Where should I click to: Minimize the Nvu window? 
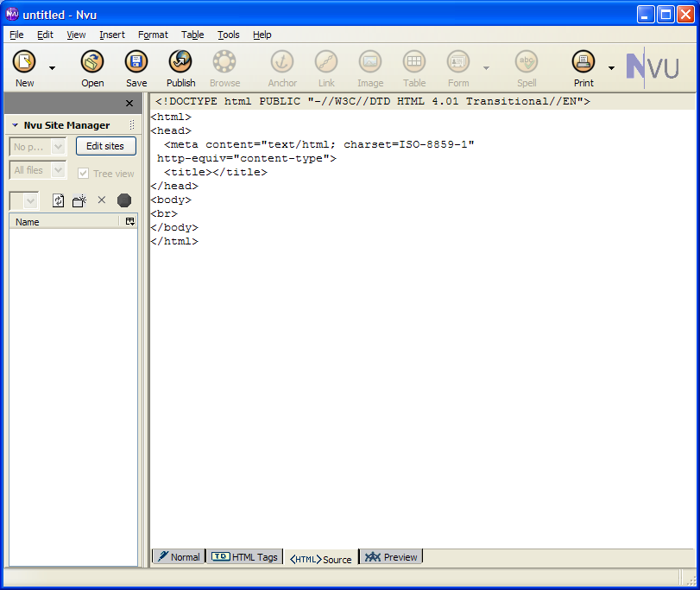tap(645, 15)
